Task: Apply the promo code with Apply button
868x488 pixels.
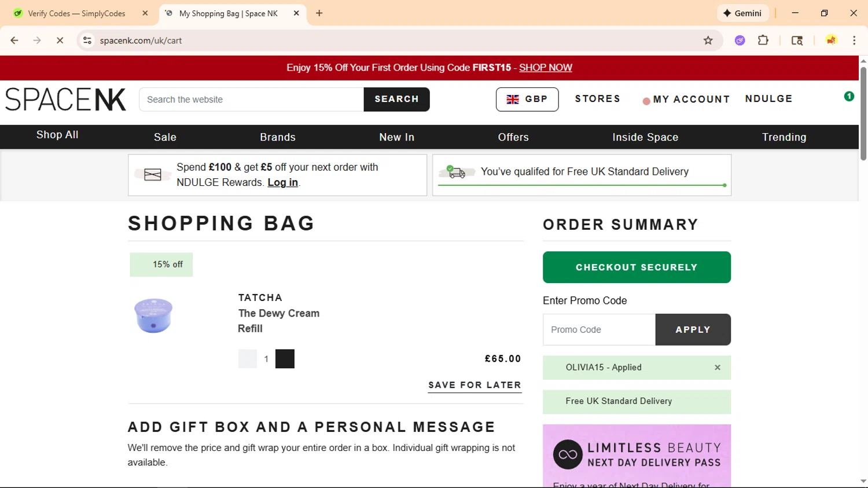Action: pos(693,329)
